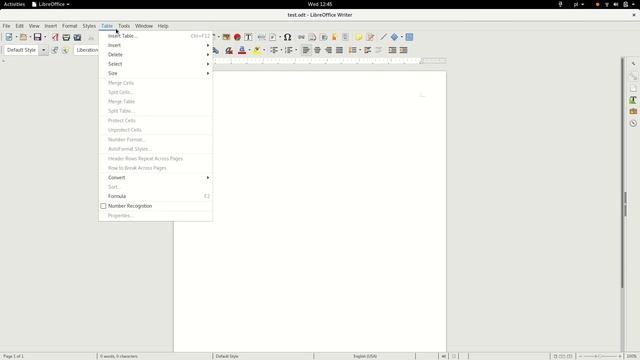Expand the Delete submenu
This screenshot has height=360, width=640.
[156, 55]
